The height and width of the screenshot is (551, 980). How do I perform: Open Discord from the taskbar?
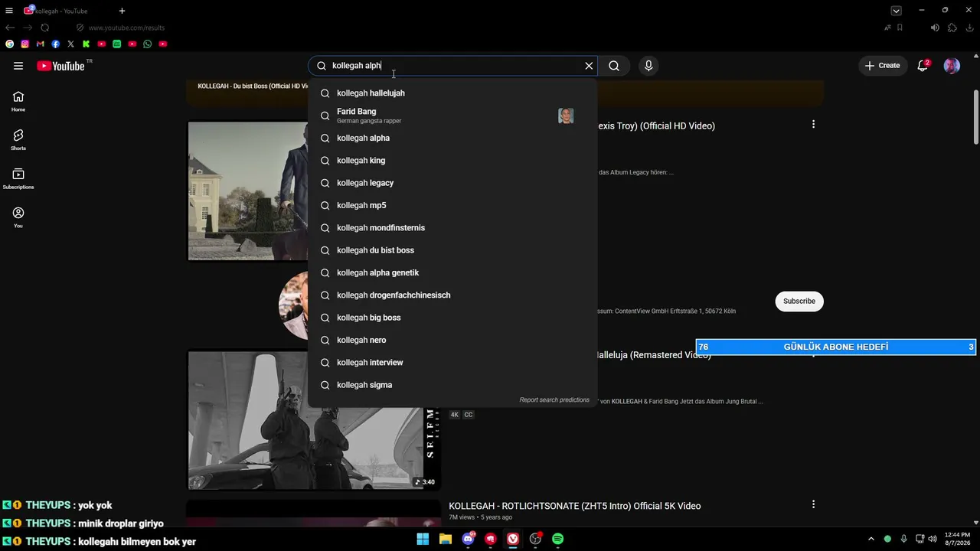(469, 539)
